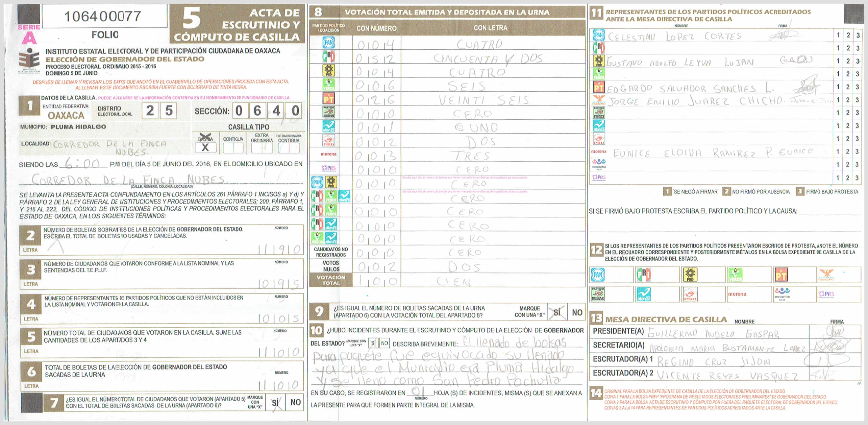Click the PRD sun logo in the votes table
This screenshot has height=425, width=868.
pos(328,70)
